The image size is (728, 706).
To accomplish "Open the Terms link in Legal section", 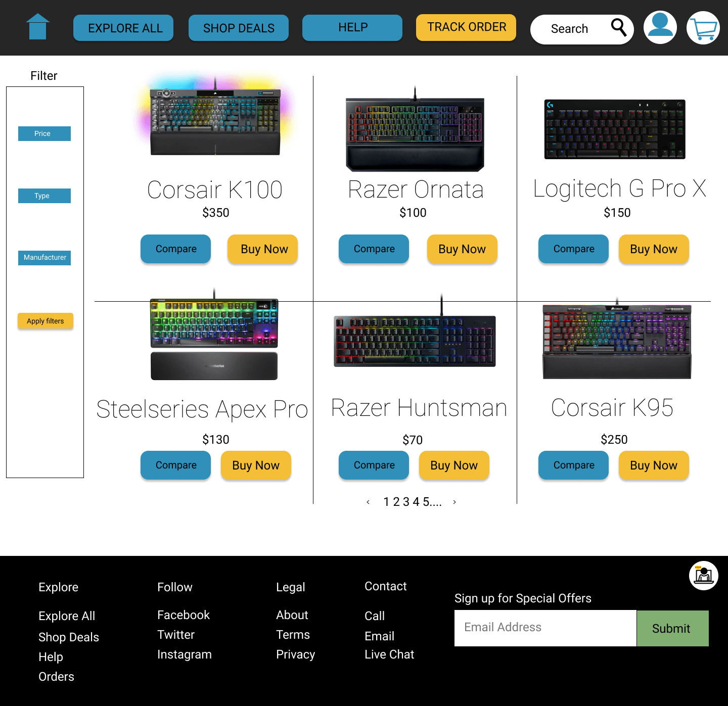I will pos(293,634).
